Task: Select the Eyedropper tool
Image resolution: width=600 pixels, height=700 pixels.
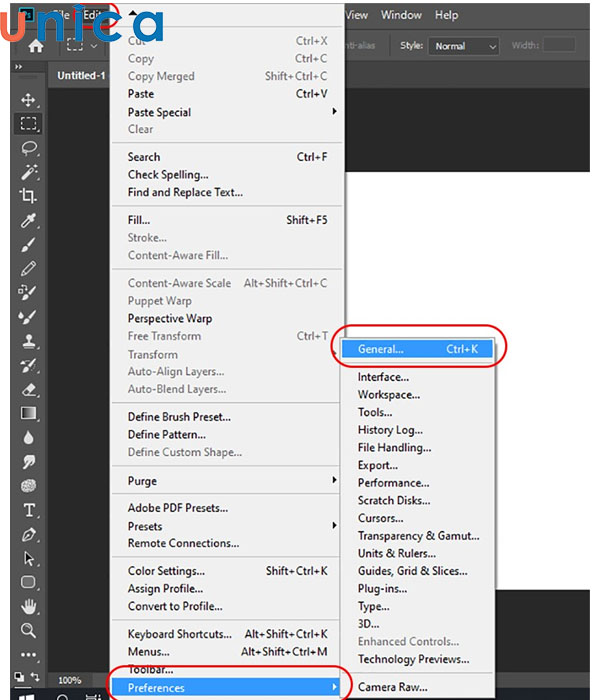Action: click(29, 220)
